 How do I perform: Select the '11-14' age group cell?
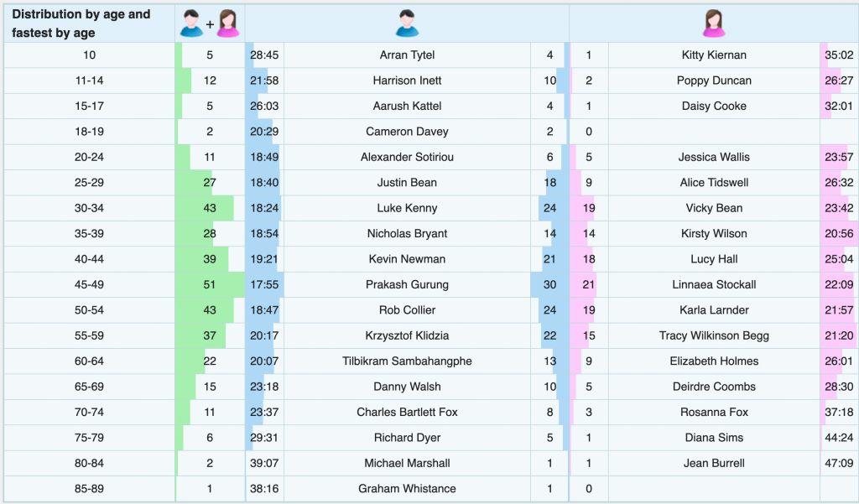89,81
